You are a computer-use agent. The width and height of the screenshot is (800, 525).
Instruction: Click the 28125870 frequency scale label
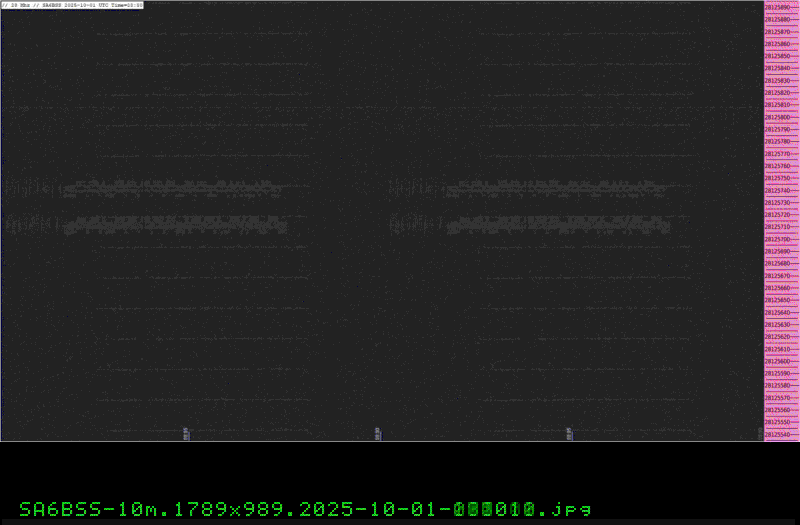pos(776,32)
